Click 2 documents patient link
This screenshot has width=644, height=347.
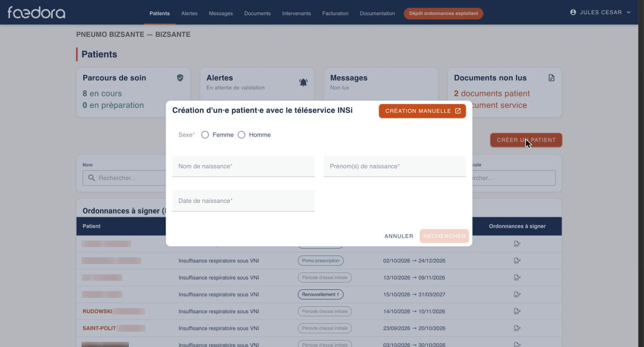(x=492, y=94)
